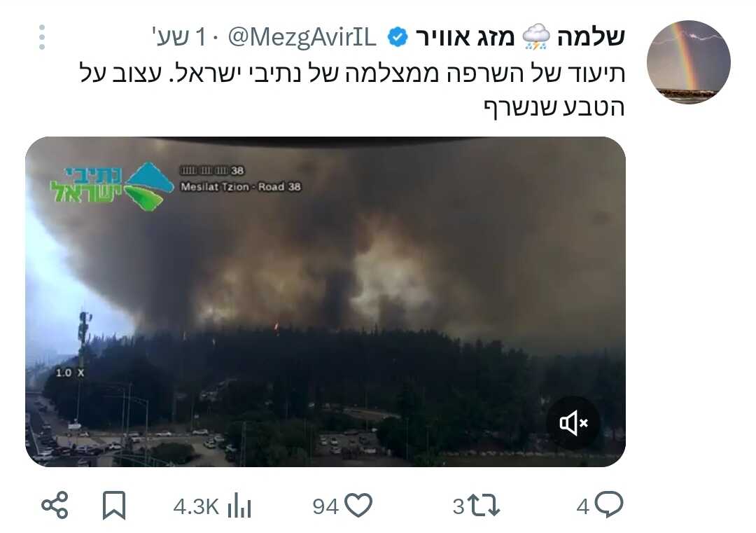The width and height of the screenshot is (756, 533).
Task: Like the tweet with the heart icon
Action: click(x=359, y=506)
